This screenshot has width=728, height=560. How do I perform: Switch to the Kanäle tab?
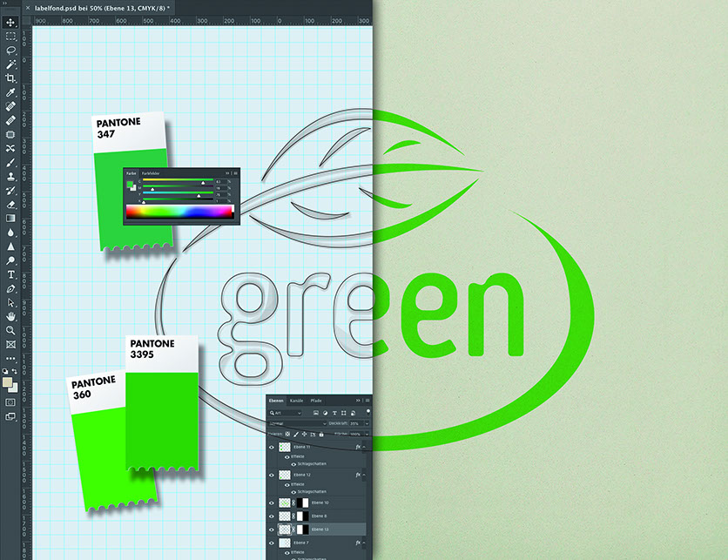pos(297,400)
